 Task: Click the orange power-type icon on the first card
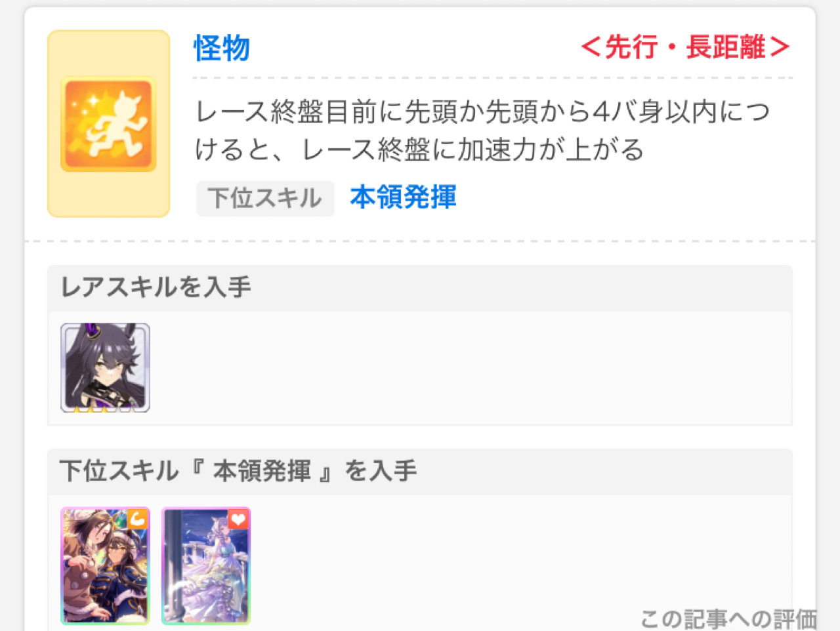(x=137, y=519)
